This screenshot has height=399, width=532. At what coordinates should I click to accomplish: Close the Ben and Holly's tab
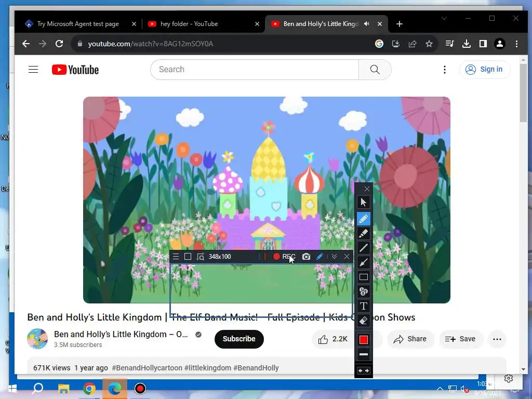[380, 24]
